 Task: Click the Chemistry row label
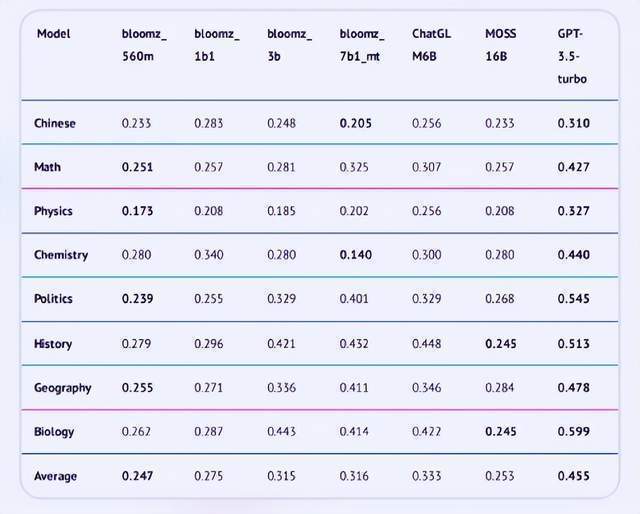61,255
